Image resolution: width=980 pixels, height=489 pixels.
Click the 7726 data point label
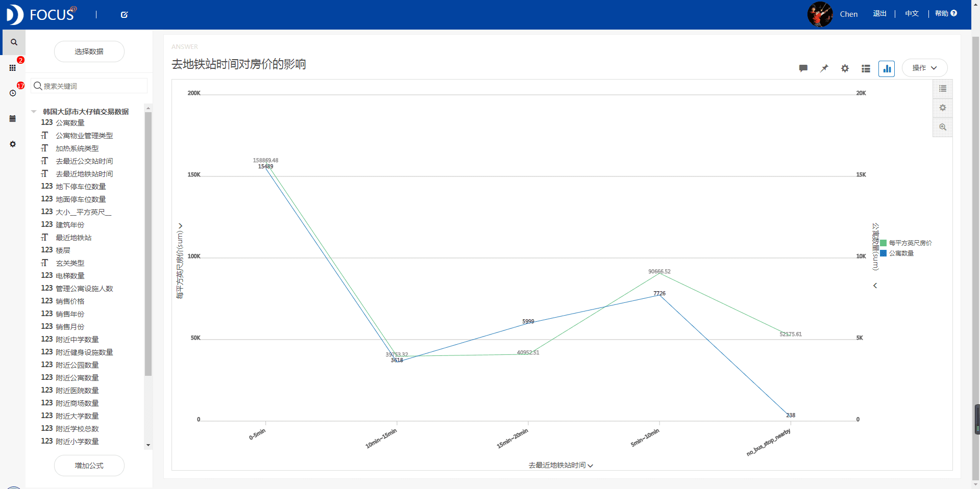[x=659, y=293]
